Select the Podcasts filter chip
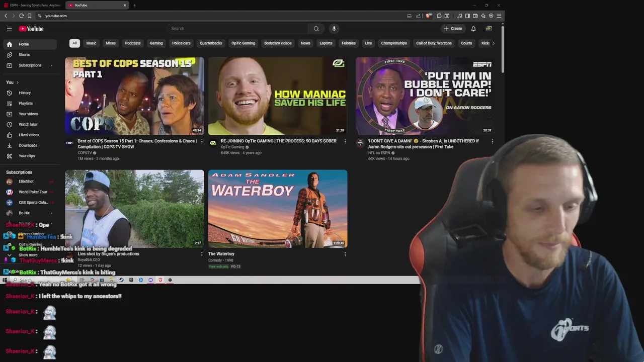 (133, 43)
